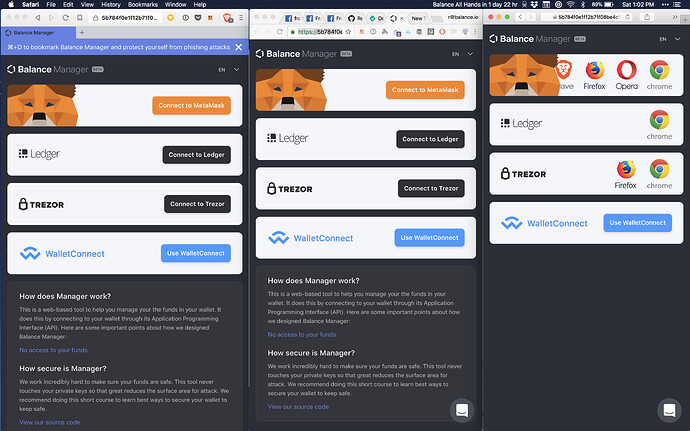Reload the page in Brave window
This screenshot has width=690, height=431.
(66, 18)
